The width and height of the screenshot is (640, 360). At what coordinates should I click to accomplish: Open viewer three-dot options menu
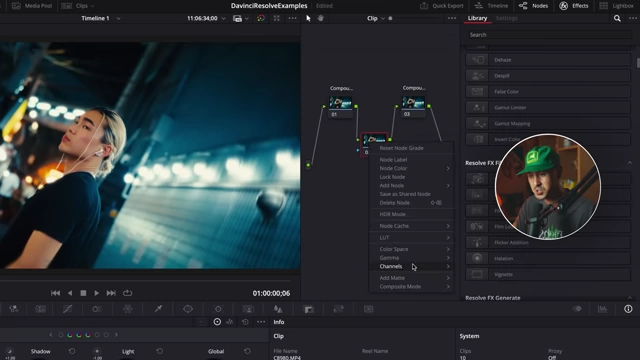(293, 18)
